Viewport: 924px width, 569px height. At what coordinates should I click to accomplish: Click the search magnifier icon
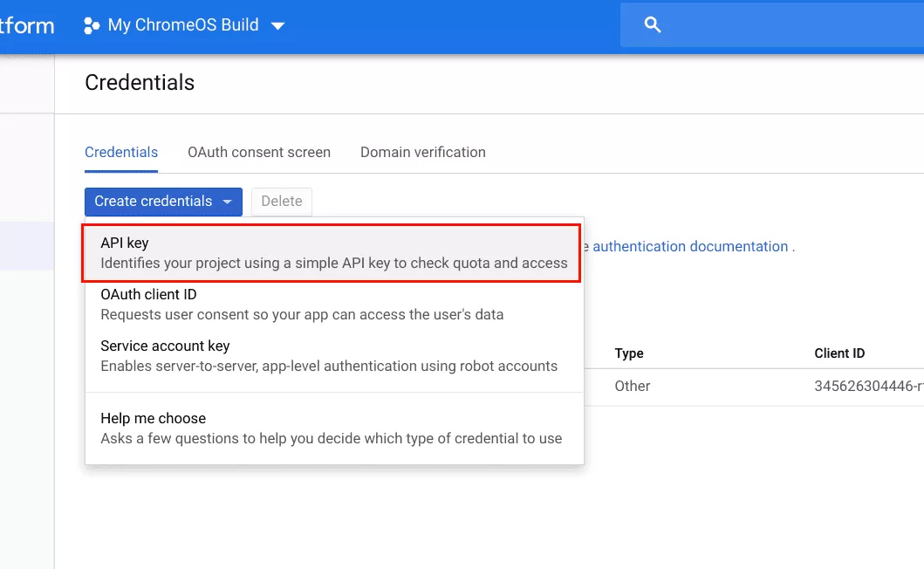pyautogui.click(x=653, y=25)
